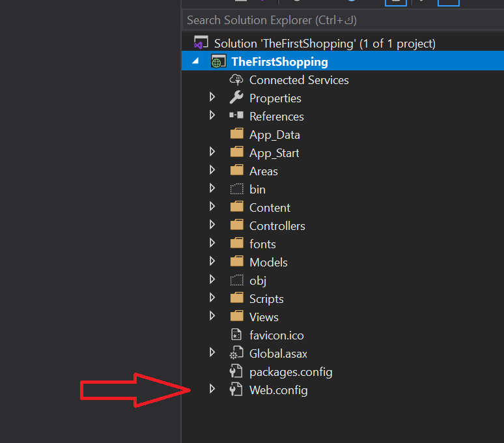Select the Areas label
The height and width of the screenshot is (443, 504).
coord(264,171)
